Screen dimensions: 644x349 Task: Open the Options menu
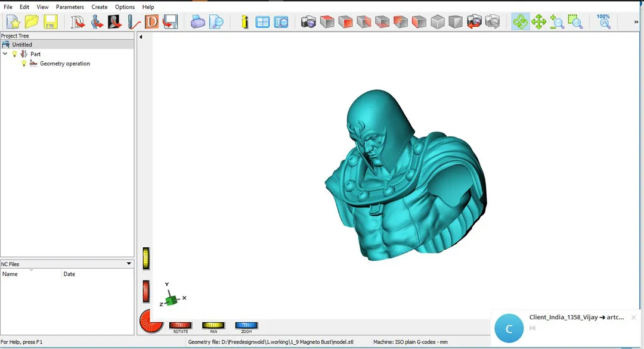click(x=125, y=7)
